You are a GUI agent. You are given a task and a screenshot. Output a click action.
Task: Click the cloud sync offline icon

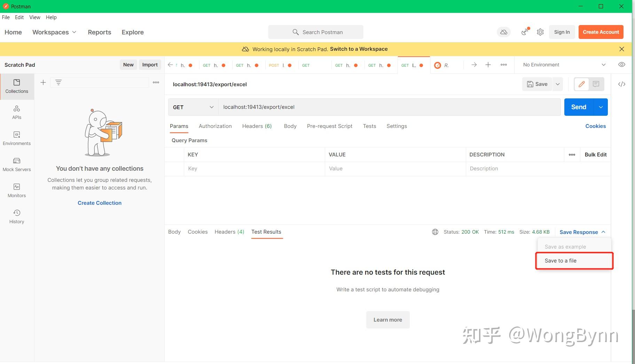coord(504,32)
